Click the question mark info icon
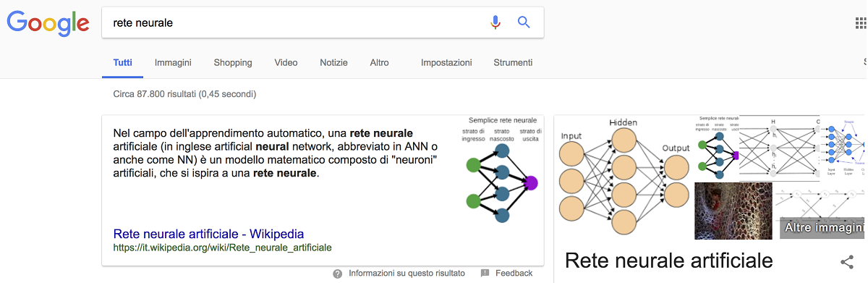 338,274
